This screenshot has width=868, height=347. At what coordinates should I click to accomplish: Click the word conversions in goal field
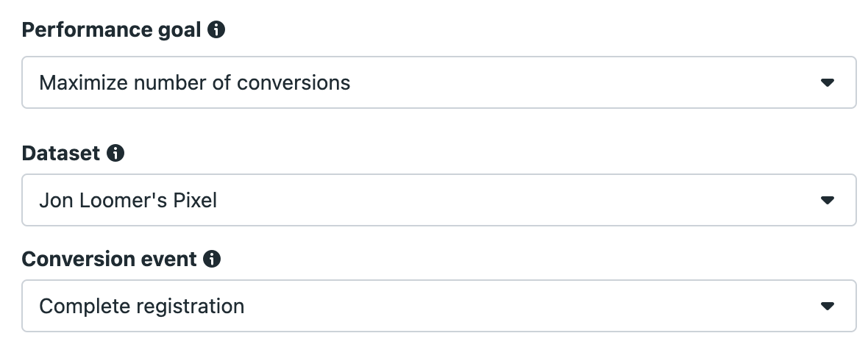click(294, 83)
